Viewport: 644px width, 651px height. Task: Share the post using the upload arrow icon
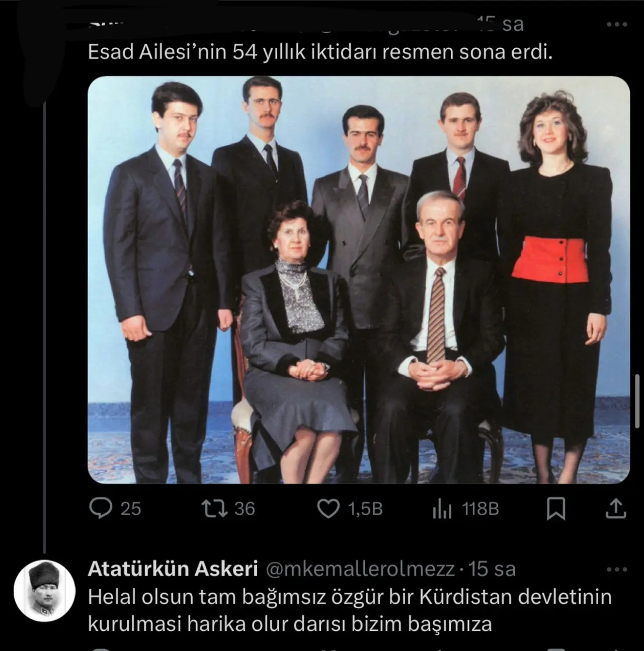click(x=616, y=508)
